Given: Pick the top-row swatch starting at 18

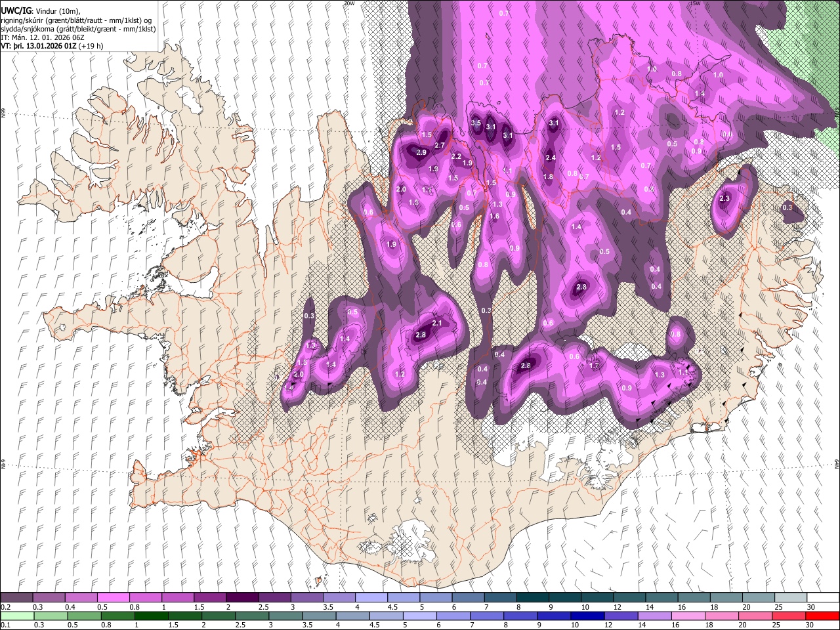Looking at the screenshot, I should pyautogui.click(x=726, y=598).
